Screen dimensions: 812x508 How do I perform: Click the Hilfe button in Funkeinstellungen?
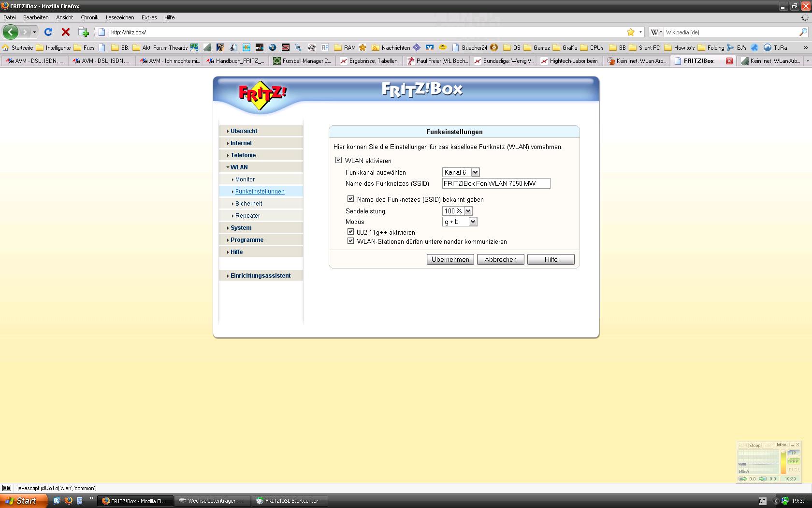[x=551, y=259]
